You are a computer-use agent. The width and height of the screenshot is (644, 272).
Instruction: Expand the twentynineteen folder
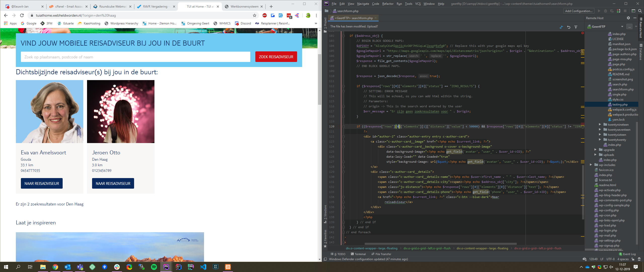pos(600,125)
